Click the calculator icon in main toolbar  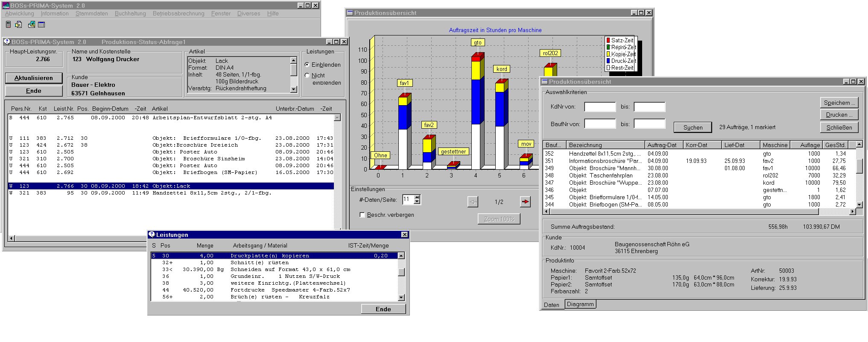pyautogui.click(x=8, y=25)
